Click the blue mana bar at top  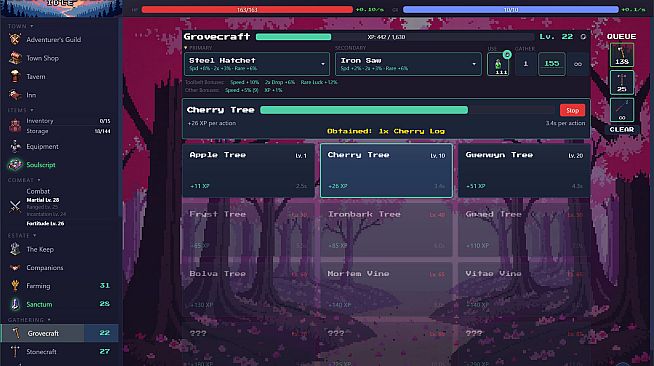(x=511, y=9)
